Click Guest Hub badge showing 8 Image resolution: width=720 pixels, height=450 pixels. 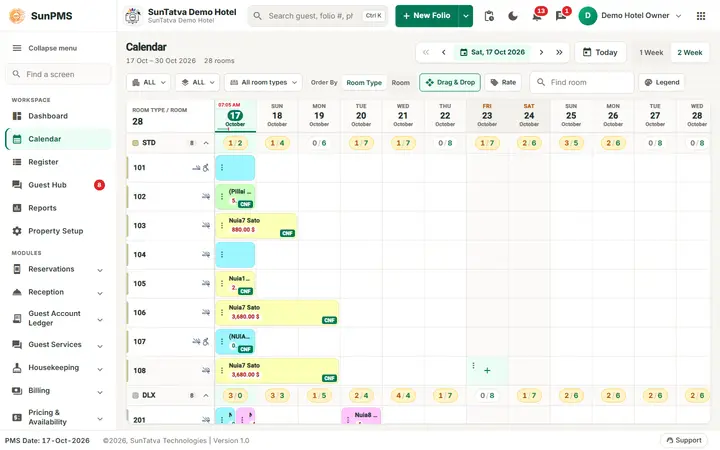(x=99, y=185)
